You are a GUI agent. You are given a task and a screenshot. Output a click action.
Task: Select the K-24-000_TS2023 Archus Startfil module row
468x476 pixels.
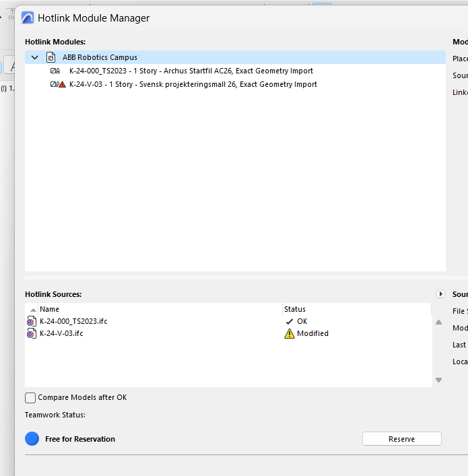point(191,71)
